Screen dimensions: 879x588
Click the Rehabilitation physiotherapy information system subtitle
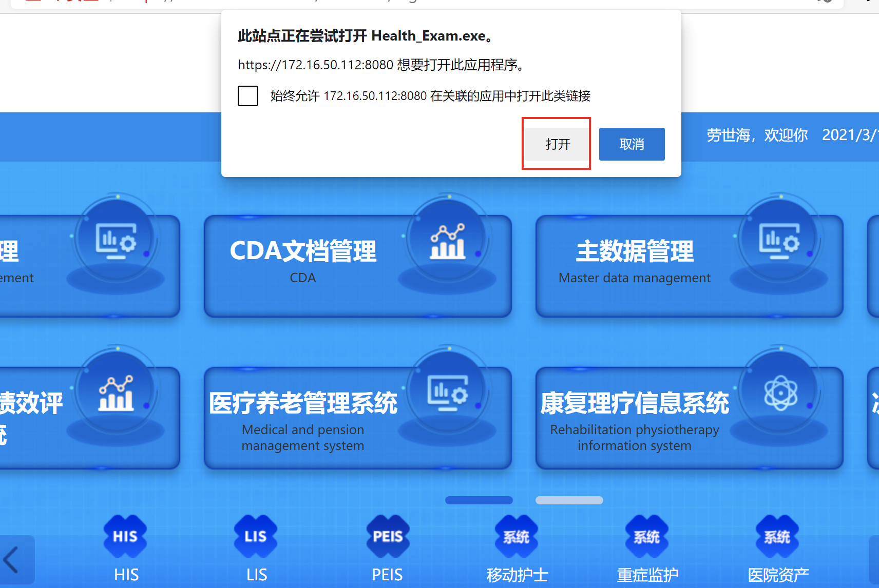point(635,438)
